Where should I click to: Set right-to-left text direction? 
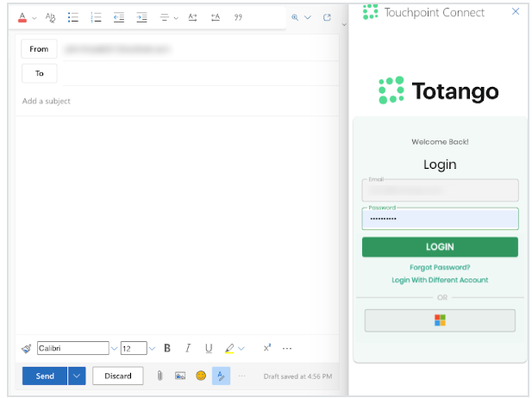click(x=216, y=17)
